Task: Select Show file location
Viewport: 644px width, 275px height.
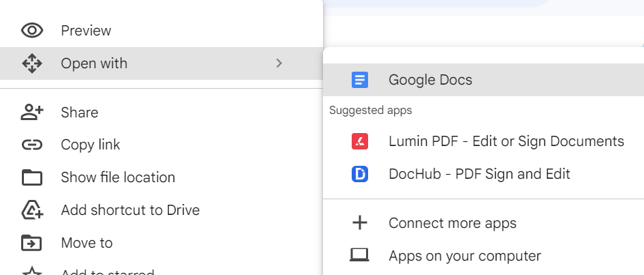Action: pos(161,177)
